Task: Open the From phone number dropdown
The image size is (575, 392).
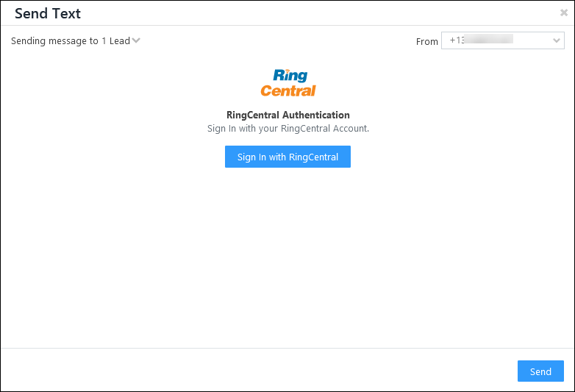Action: 502,40
